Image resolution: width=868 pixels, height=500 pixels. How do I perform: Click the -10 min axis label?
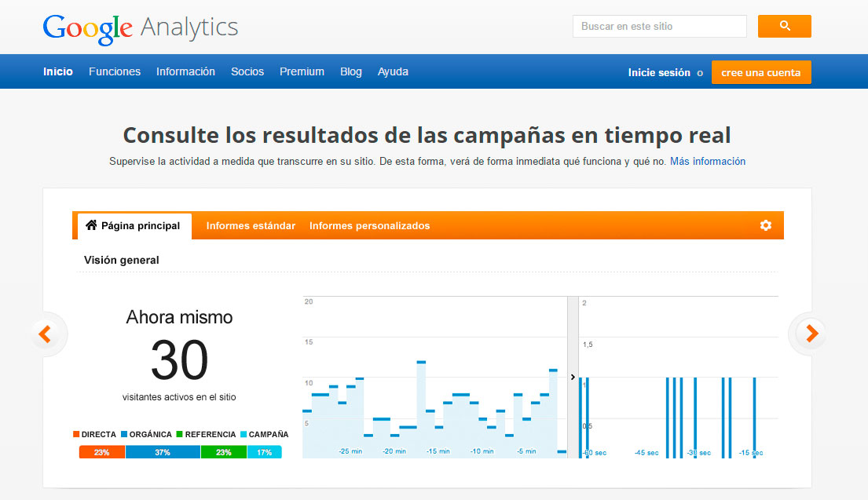point(482,451)
